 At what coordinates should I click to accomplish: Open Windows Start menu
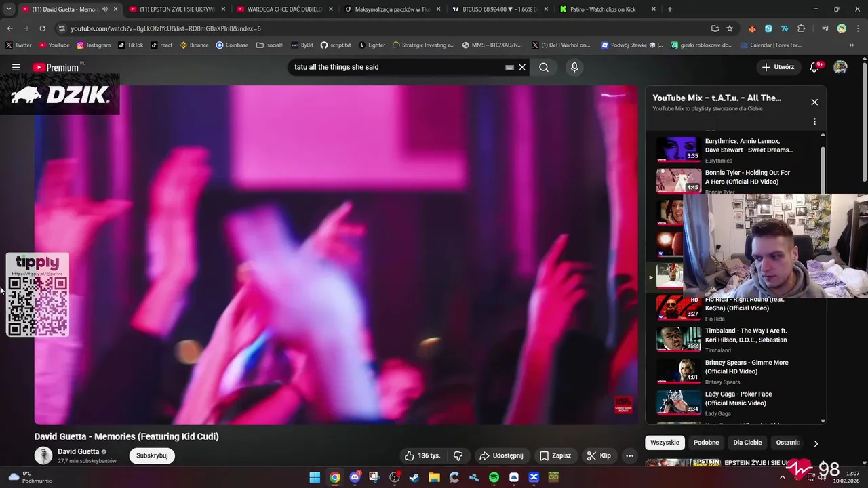(315, 477)
